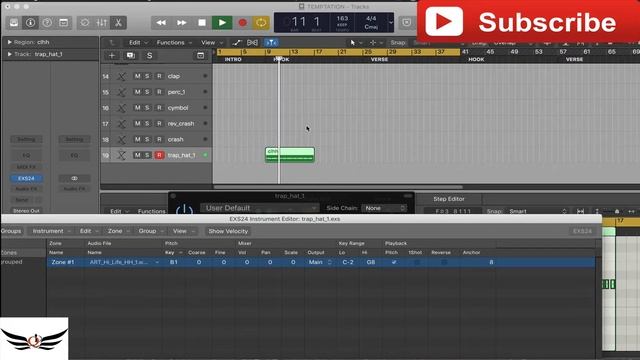Image resolution: width=640 pixels, height=360 pixels.
Task: Open Step Editor tab
Action: pyautogui.click(x=449, y=199)
